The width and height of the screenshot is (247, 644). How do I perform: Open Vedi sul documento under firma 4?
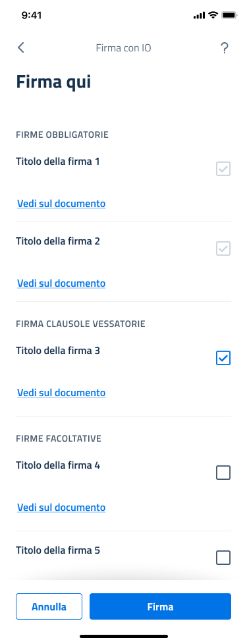(x=61, y=508)
